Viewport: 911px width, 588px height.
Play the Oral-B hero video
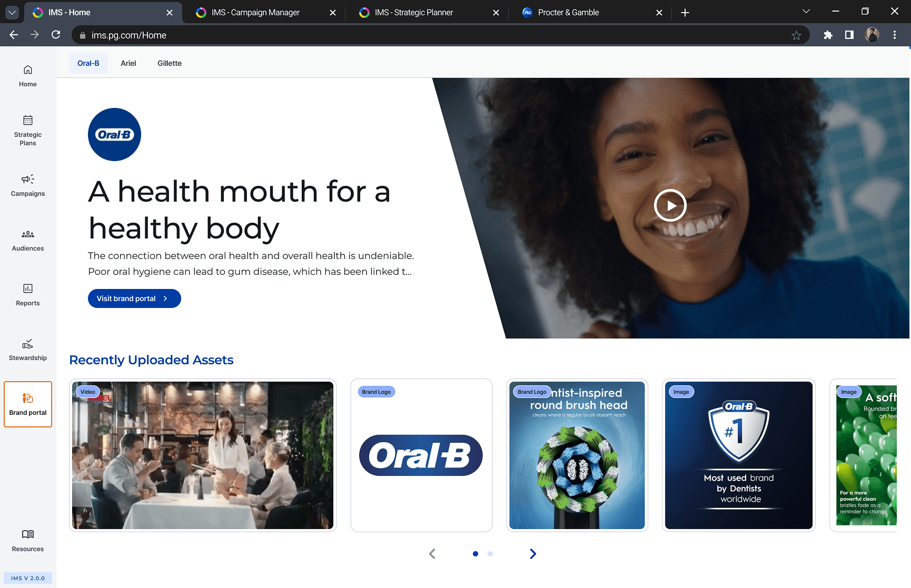670,205
